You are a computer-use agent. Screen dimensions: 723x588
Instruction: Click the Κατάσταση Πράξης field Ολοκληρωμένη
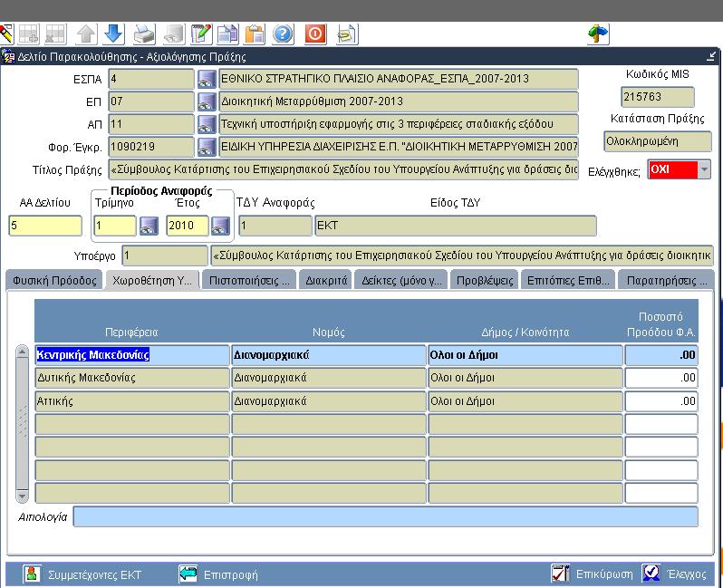pyautogui.click(x=658, y=141)
